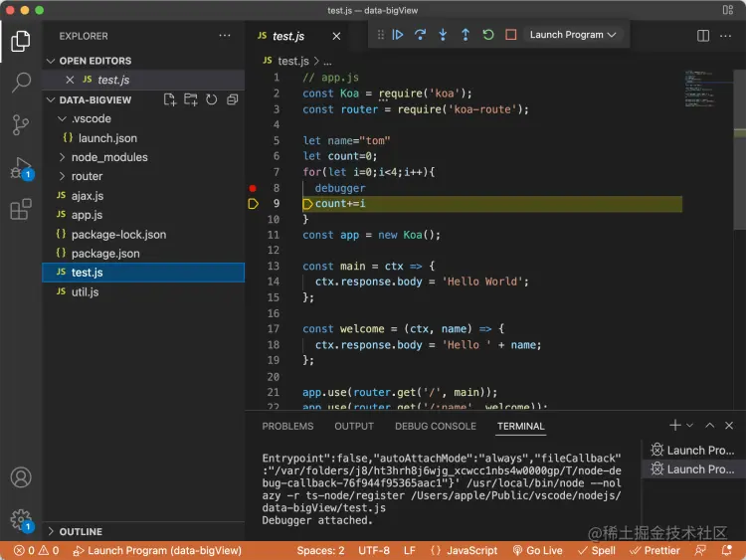The image size is (746, 560).
Task: Collapse all folders in Explorer
Action: [232, 99]
